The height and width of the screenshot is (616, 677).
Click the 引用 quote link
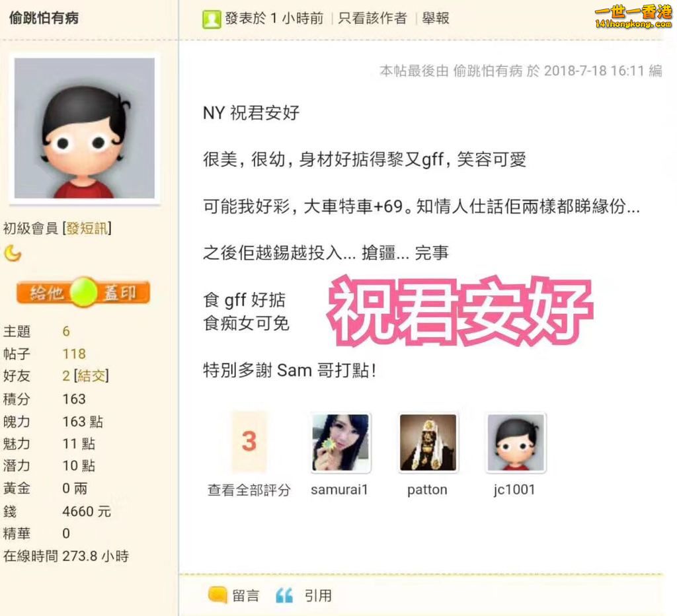[x=318, y=596]
